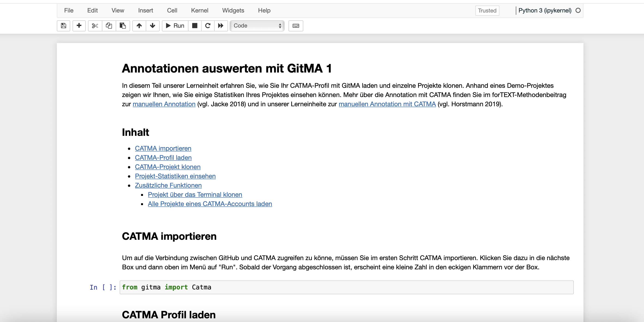644x322 pixels.
Task: Cut selected cells with scissors icon
Action: (x=95, y=26)
